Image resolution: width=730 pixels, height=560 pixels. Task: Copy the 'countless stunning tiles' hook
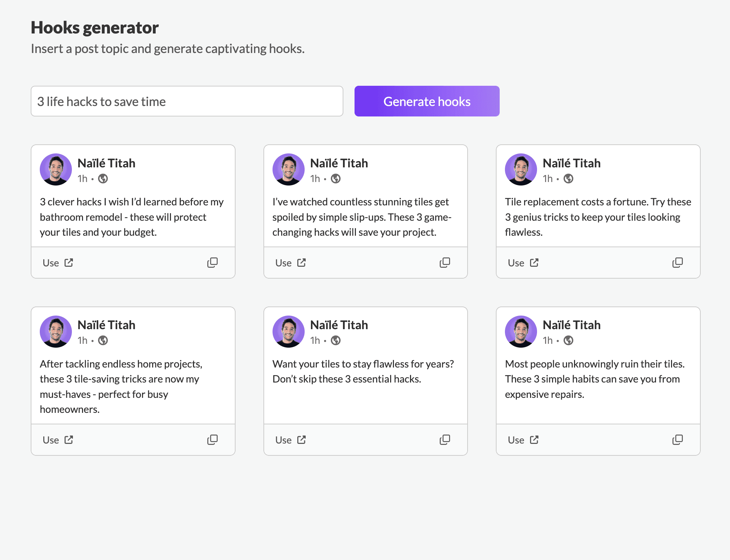(445, 263)
